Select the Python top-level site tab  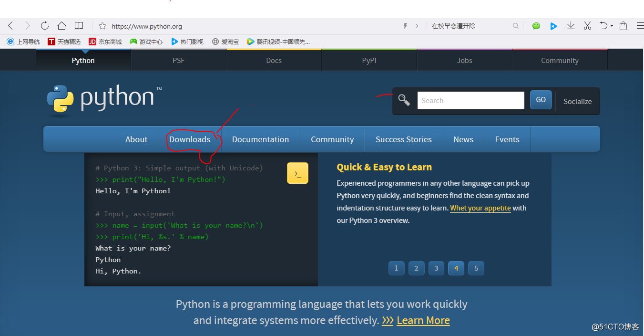point(83,60)
